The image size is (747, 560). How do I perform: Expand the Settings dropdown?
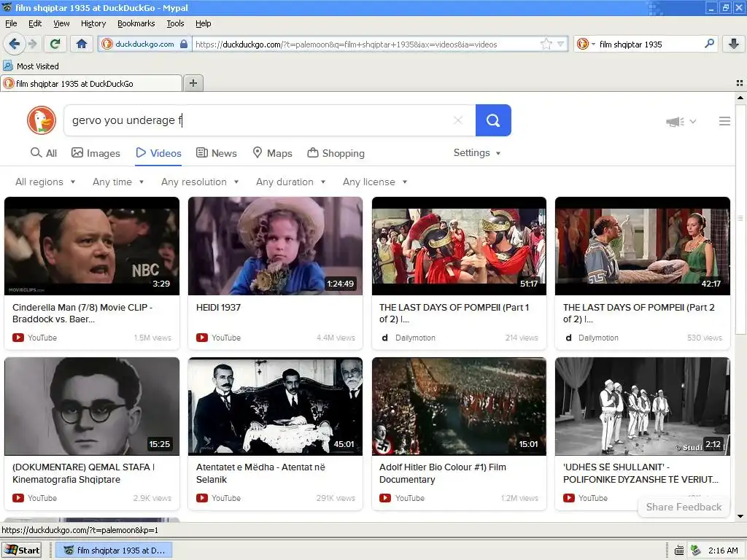(x=477, y=153)
